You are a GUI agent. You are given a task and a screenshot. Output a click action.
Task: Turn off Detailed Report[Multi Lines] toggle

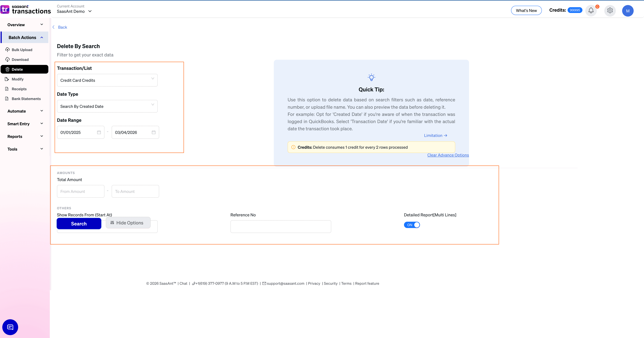click(412, 225)
